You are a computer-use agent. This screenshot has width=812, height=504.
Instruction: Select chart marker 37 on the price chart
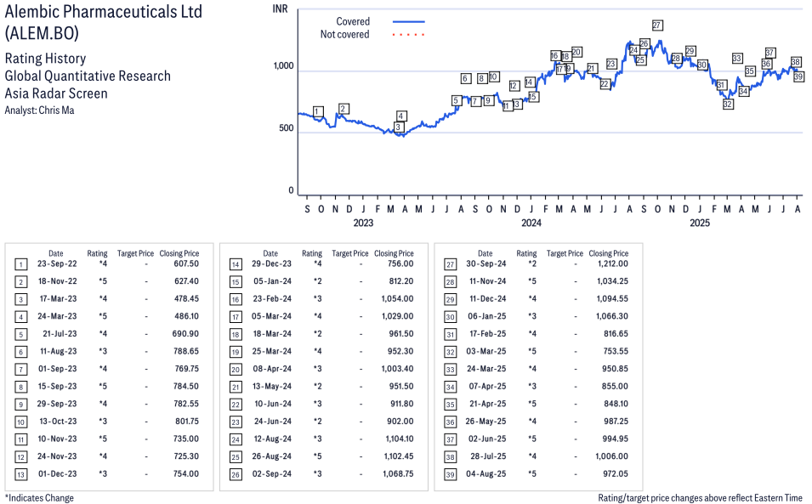coord(770,53)
